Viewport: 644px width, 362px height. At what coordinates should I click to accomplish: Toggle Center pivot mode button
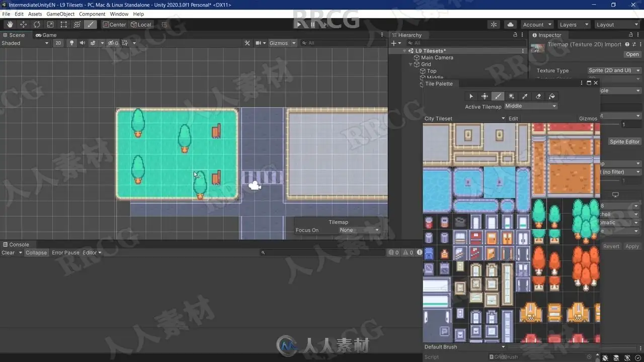click(x=114, y=24)
